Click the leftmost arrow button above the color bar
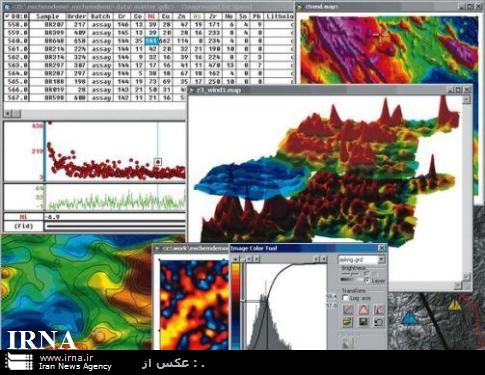The width and height of the screenshot is (485, 375). (x=236, y=259)
